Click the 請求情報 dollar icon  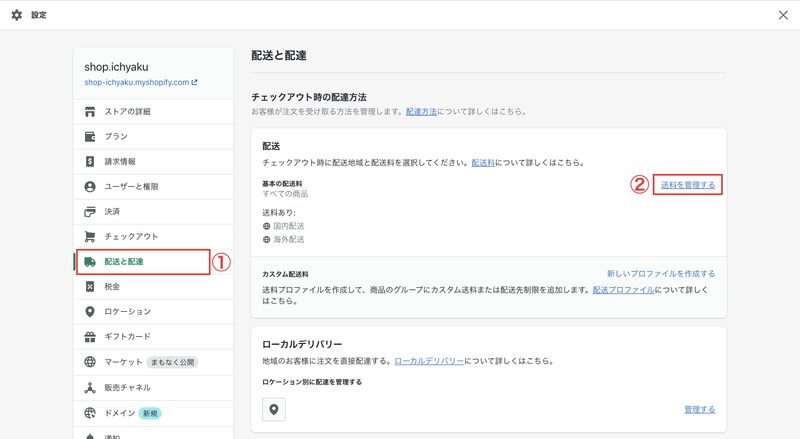pyautogui.click(x=90, y=162)
